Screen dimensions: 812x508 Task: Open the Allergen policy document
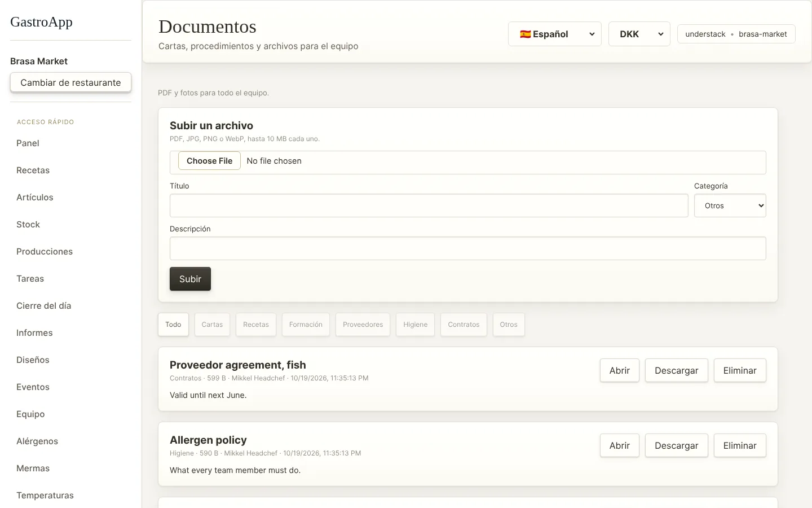(619, 445)
